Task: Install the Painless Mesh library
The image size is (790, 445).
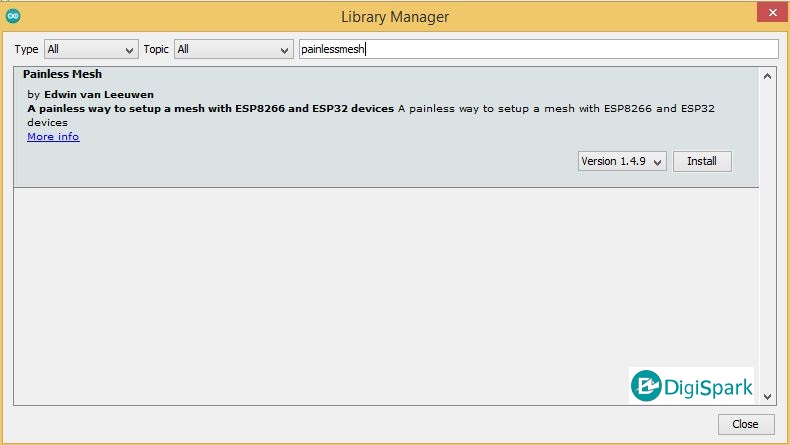Action: pyautogui.click(x=702, y=161)
